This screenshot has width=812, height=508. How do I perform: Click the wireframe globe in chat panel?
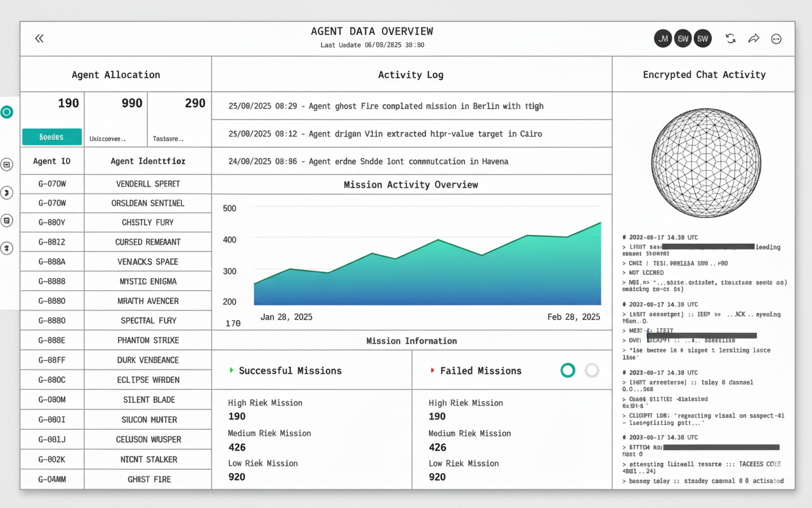coord(705,163)
